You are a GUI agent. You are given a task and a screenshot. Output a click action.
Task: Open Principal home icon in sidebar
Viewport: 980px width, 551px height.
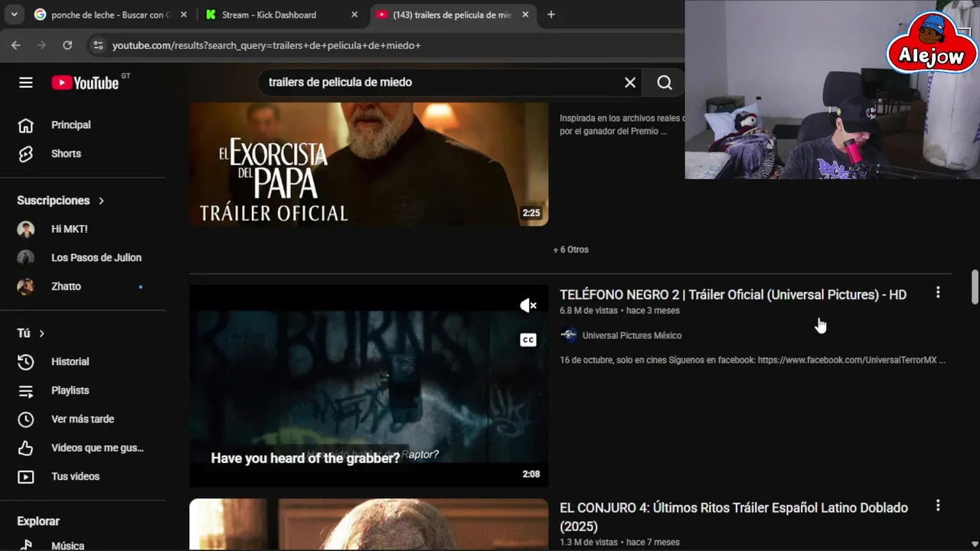pos(26,125)
